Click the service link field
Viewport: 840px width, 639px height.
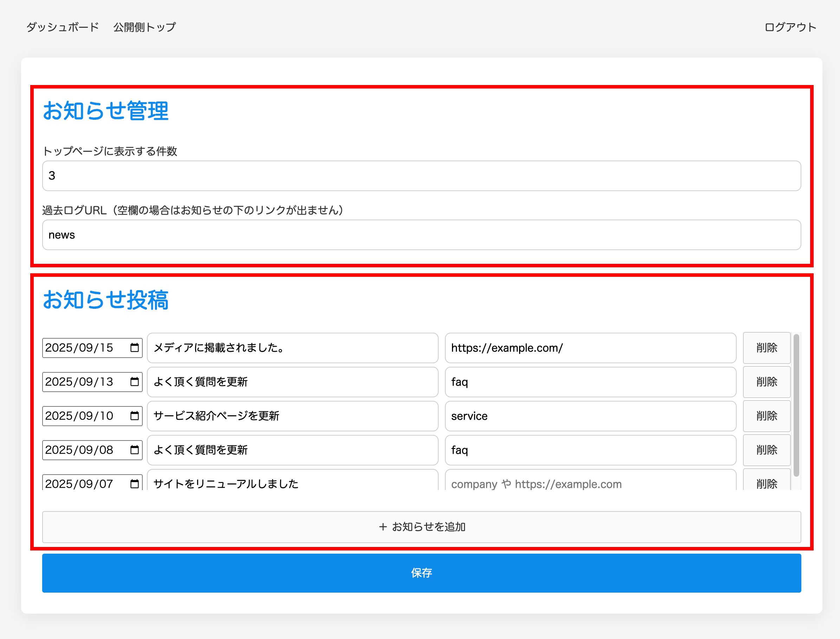(590, 416)
